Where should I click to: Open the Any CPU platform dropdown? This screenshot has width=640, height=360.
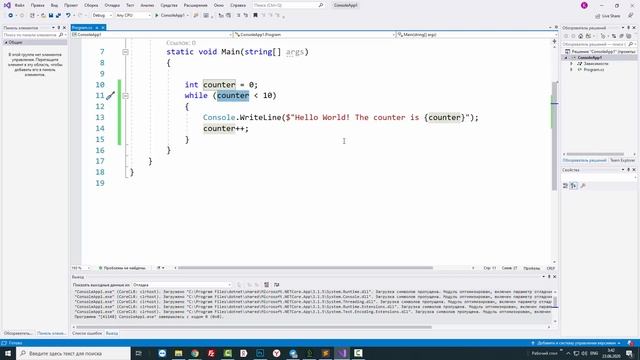(x=133, y=16)
